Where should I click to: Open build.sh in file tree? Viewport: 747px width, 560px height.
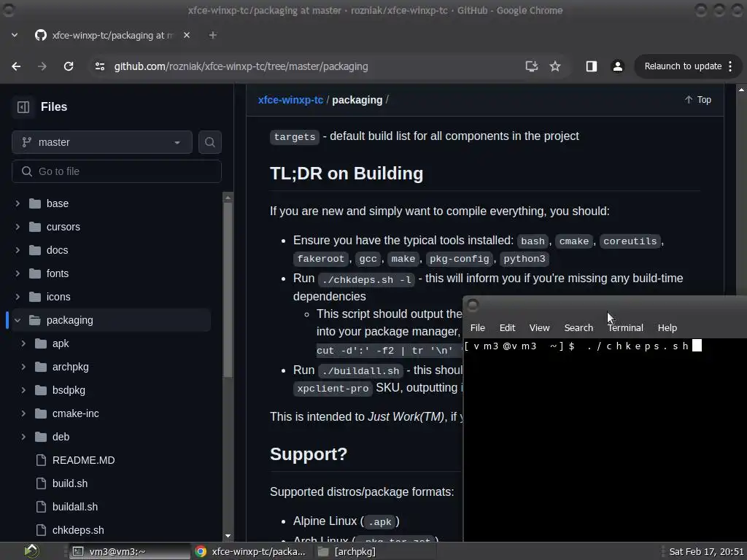pyautogui.click(x=70, y=483)
